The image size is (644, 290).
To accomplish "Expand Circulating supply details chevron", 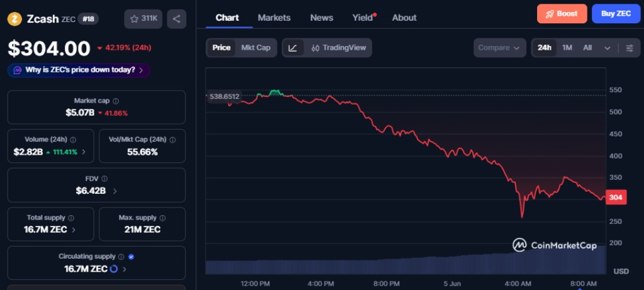I will point(125,269).
